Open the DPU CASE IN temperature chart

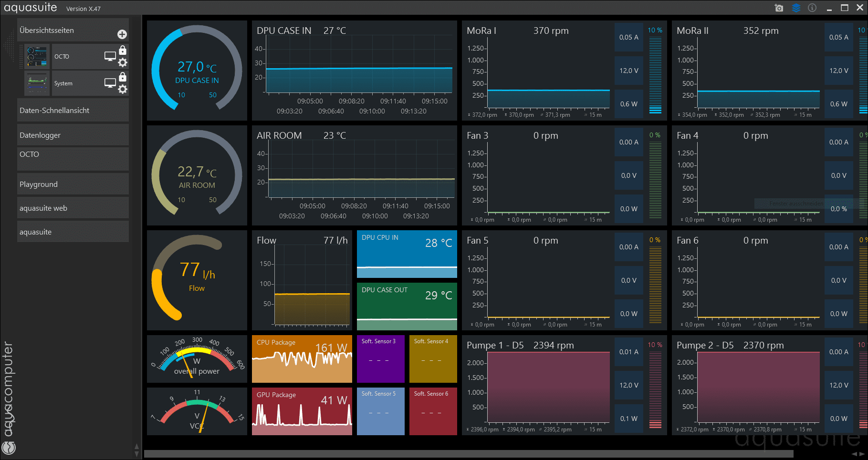pyautogui.click(x=355, y=71)
